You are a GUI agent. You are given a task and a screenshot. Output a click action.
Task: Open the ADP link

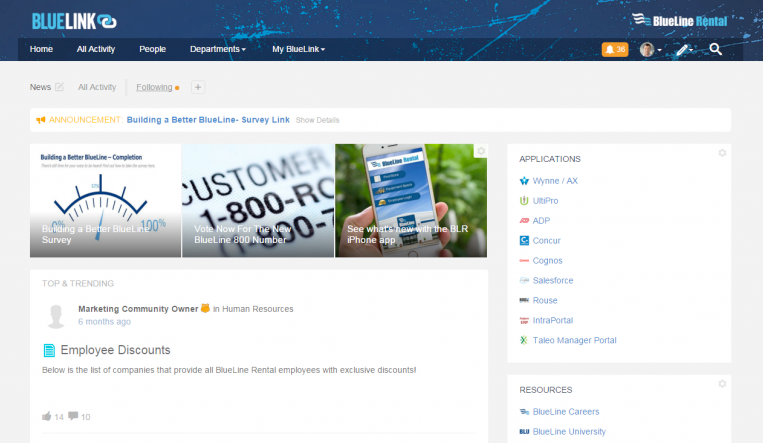[541, 221]
